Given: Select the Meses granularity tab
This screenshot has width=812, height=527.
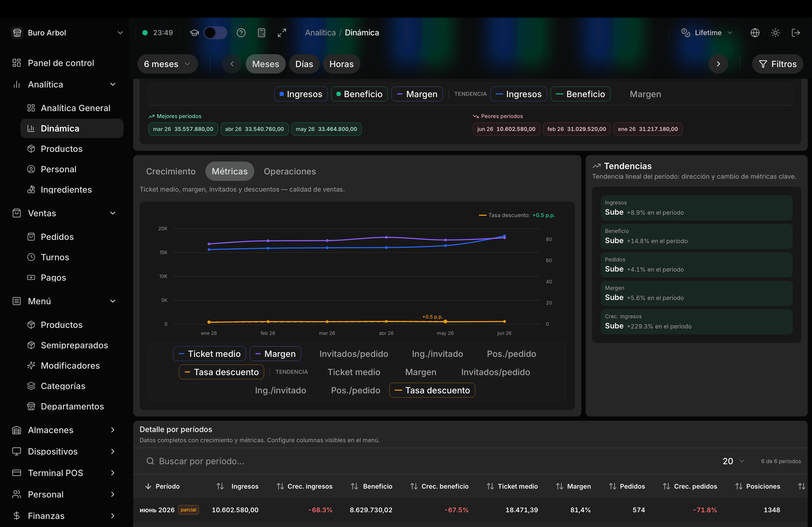Looking at the screenshot, I should [266, 64].
